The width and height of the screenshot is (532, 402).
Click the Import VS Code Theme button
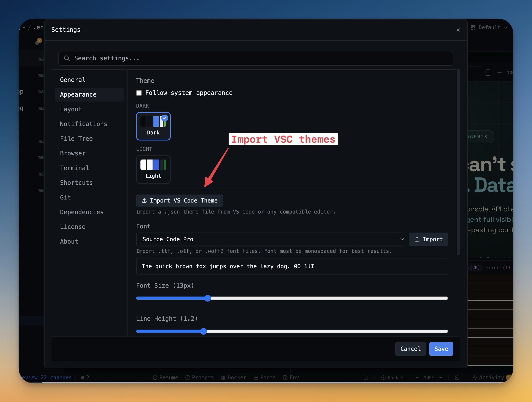pyautogui.click(x=179, y=200)
